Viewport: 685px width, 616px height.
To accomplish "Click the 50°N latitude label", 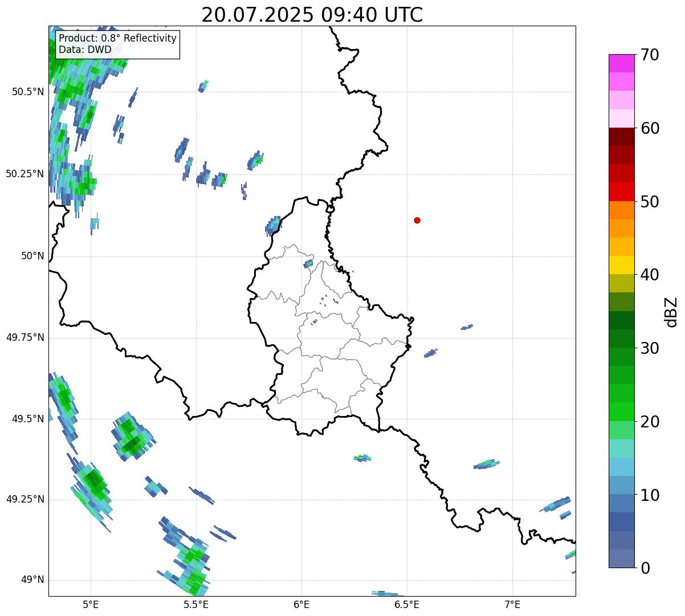I will [32, 256].
